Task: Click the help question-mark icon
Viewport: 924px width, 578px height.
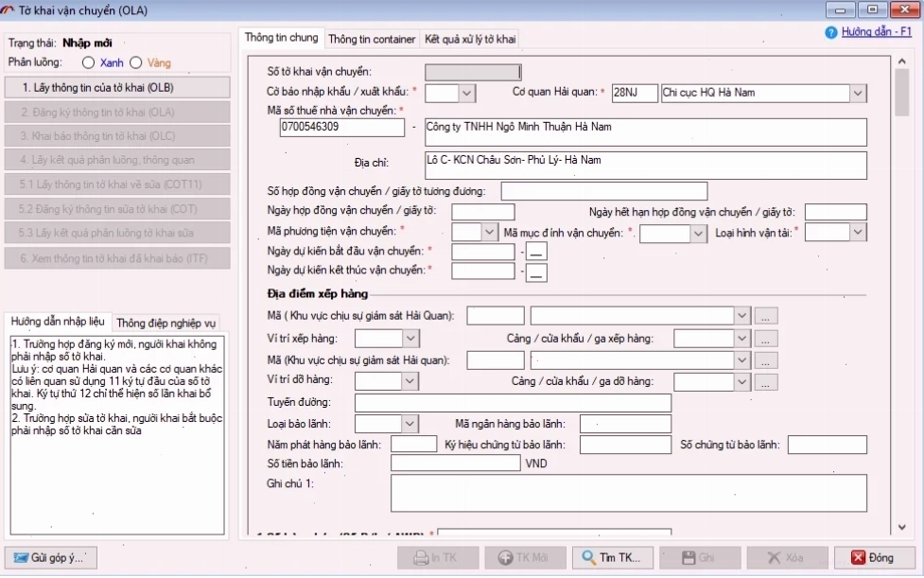Action: pyautogui.click(x=831, y=33)
